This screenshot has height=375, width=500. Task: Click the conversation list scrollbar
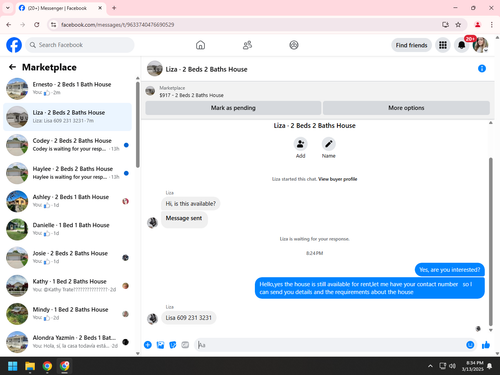pyautogui.click(x=138, y=125)
